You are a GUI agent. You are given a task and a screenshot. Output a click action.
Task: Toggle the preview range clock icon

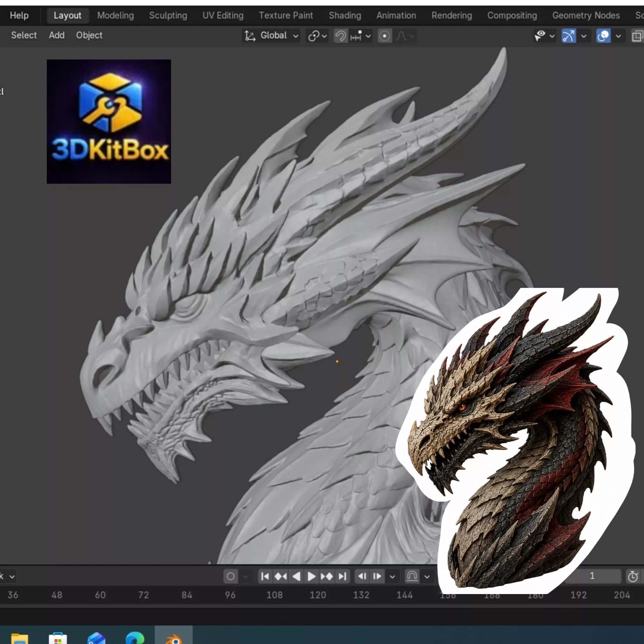click(x=633, y=576)
